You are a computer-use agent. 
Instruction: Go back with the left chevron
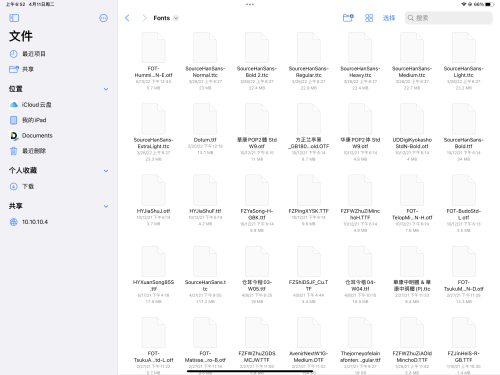127,18
